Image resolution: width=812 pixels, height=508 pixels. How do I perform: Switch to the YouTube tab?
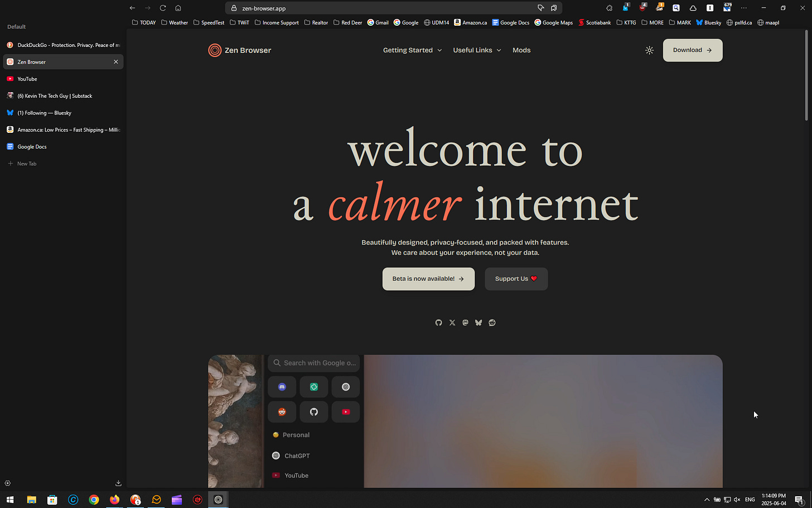tap(63, 79)
